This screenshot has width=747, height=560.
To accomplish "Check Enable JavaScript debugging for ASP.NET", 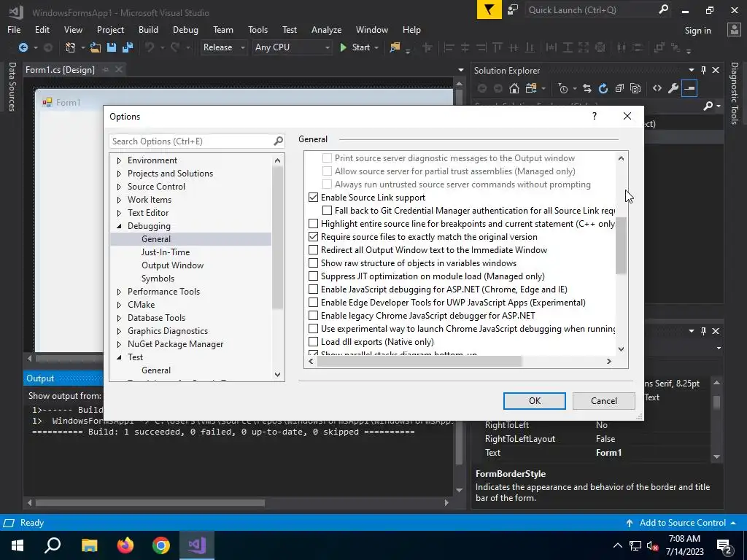I will click(313, 289).
